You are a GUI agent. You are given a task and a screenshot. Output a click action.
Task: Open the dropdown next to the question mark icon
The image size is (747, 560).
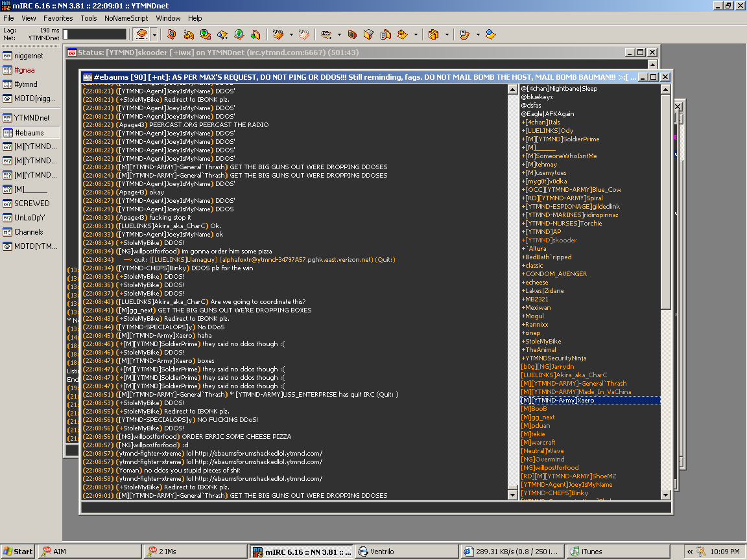tap(478, 34)
